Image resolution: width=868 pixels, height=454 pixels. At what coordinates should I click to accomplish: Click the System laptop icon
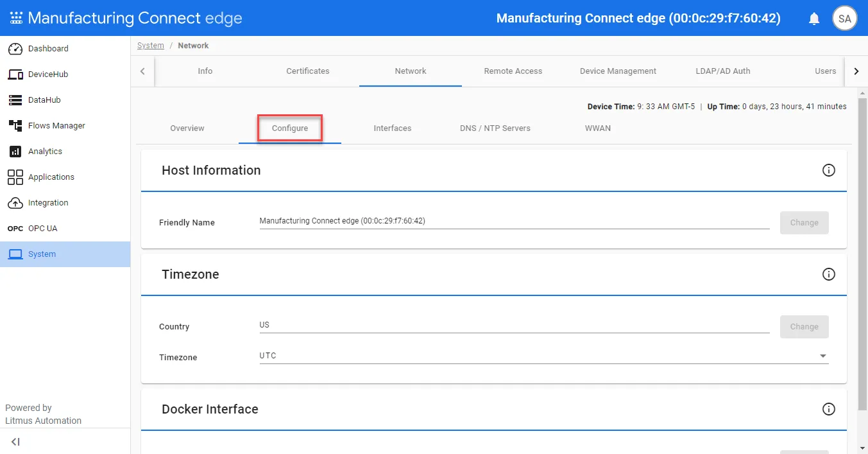point(15,254)
